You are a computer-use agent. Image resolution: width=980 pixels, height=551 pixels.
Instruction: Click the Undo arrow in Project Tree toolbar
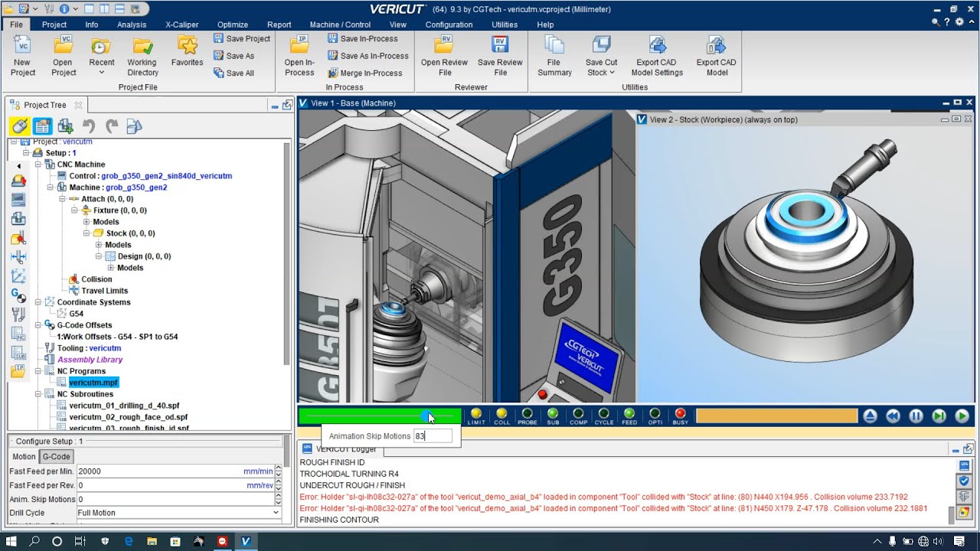pyautogui.click(x=89, y=126)
